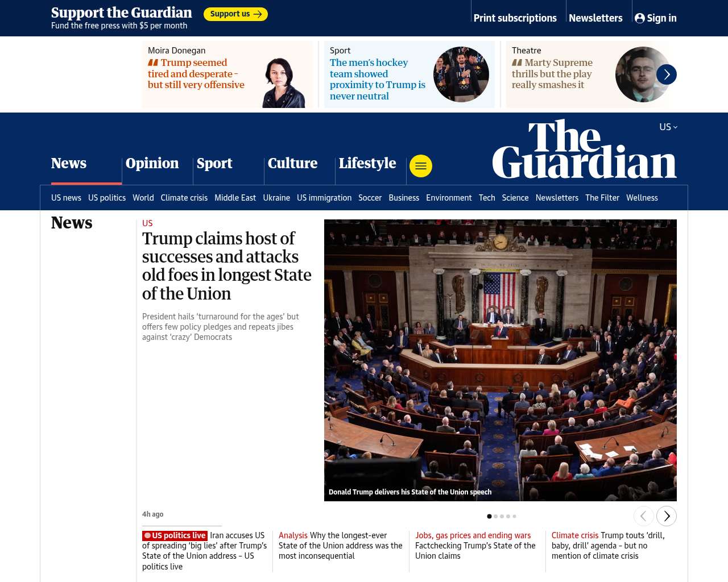Open Ukraine subnav item

[276, 198]
